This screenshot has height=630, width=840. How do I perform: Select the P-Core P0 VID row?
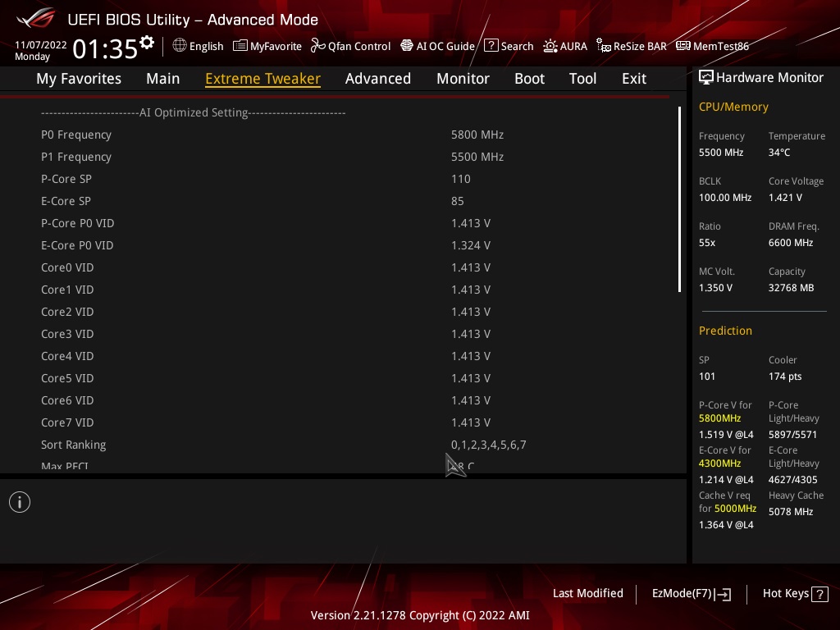click(x=343, y=223)
